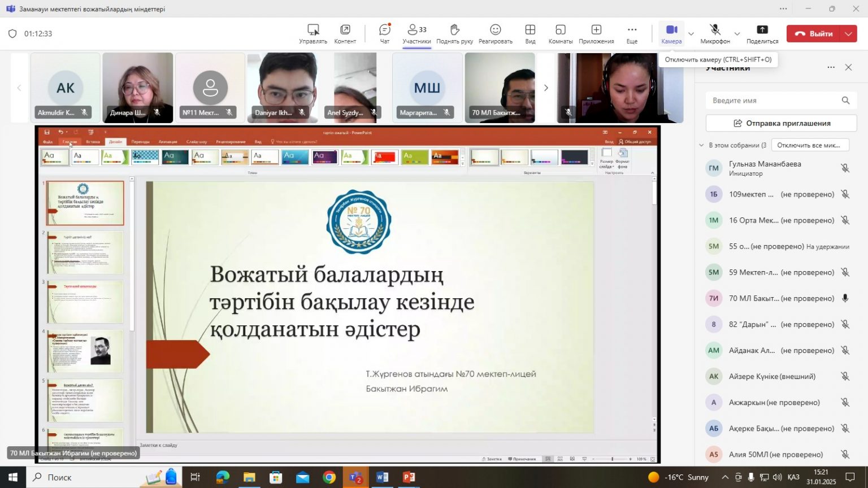Open the Chat (Чат) panel
Viewport: 868px width, 488px height.
pyautogui.click(x=384, y=33)
